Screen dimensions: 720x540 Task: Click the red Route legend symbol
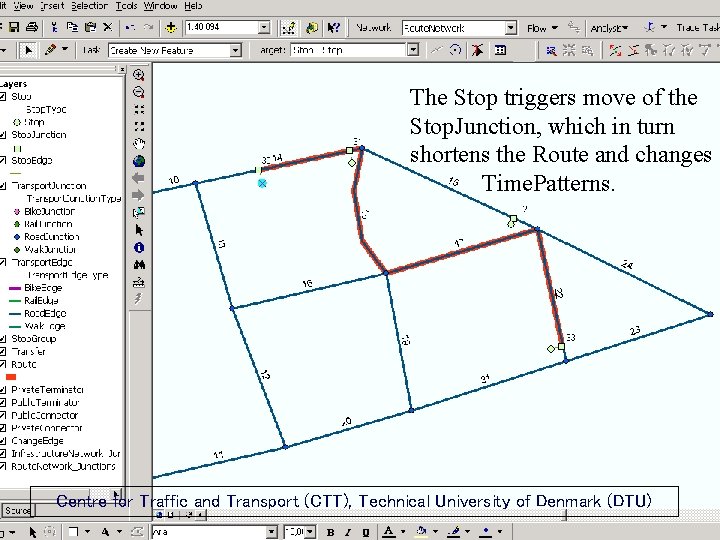pyautogui.click(x=11, y=377)
